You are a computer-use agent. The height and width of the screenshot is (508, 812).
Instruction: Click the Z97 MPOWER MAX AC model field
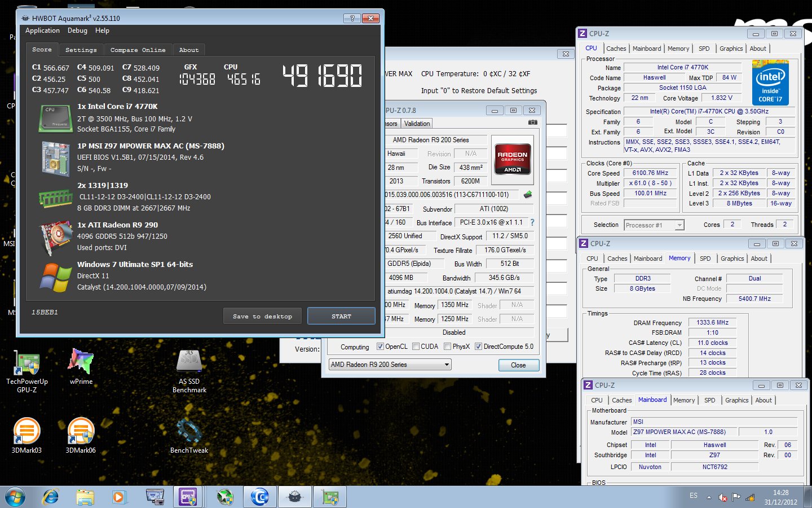[683, 432]
